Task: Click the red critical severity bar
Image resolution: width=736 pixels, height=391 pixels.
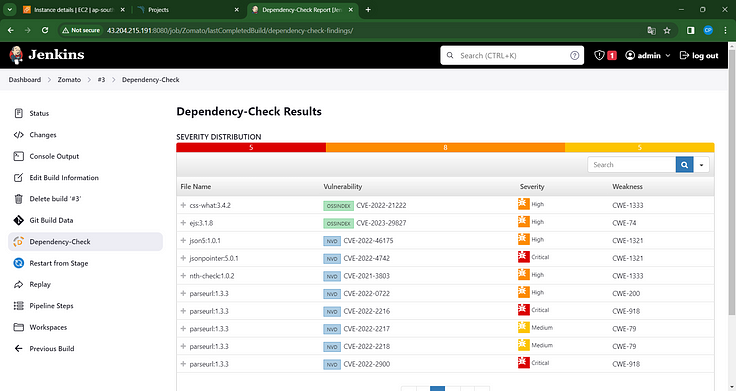Action: pyautogui.click(x=251, y=147)
